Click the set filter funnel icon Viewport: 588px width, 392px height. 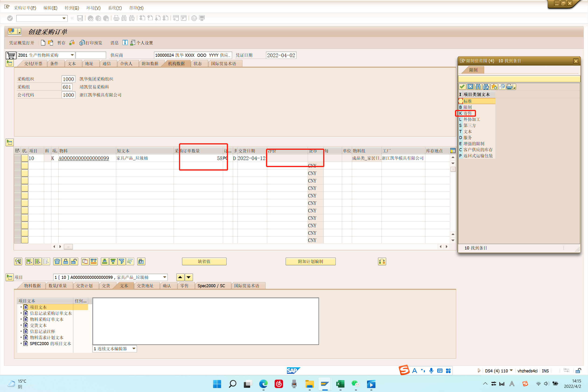(122, 261)
